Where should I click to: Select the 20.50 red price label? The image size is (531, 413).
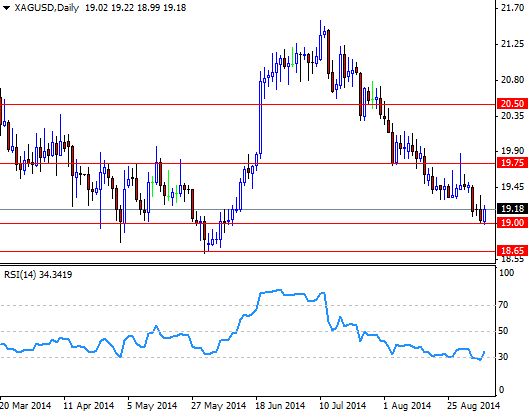512,104
